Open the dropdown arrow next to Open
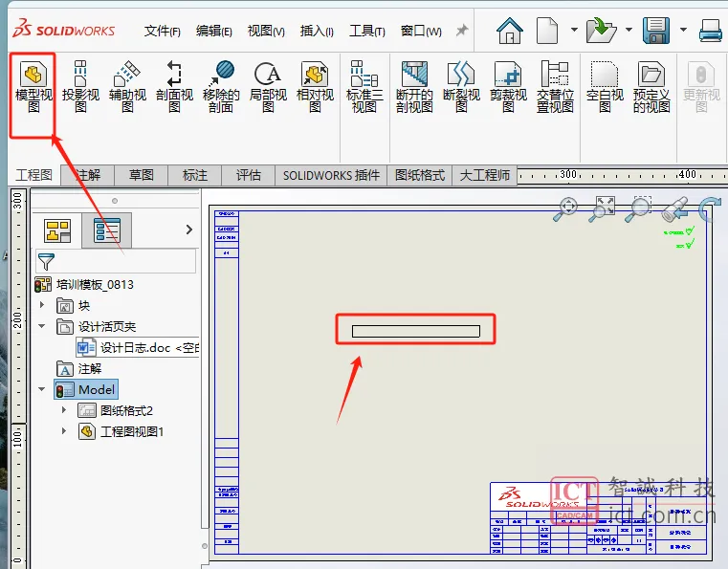728x569 pixels. tap(629, 30)
